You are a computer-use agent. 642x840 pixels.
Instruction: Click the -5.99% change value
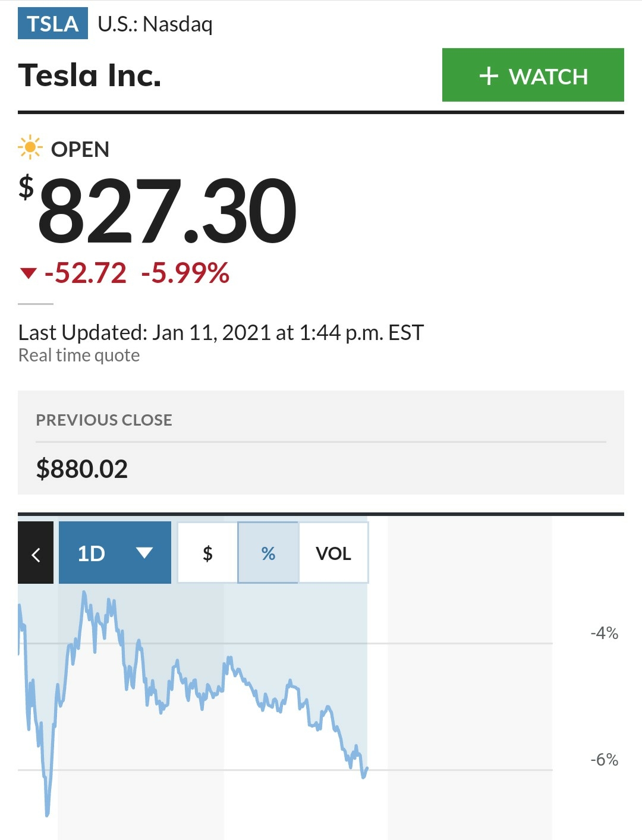click(x=185, y=273)
